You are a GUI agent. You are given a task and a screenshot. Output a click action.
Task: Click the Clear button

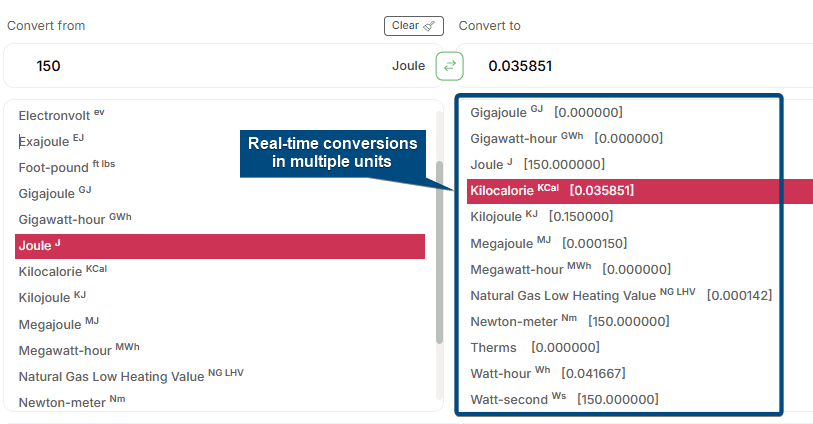pyautogui.click(x=414, y=26)
